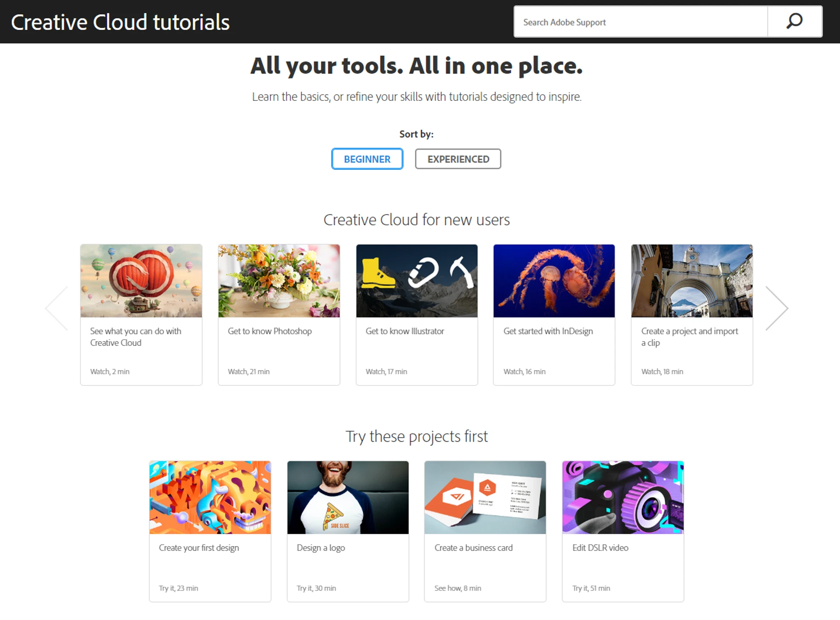Open the Get to know Photoshop tutorial thumbnail

tap(278, 281)
